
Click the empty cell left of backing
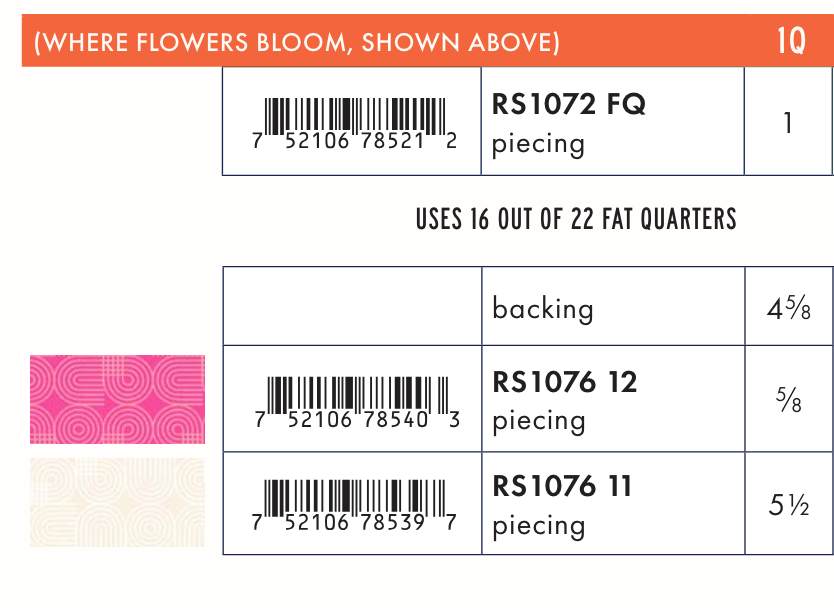tap(352, 306)
